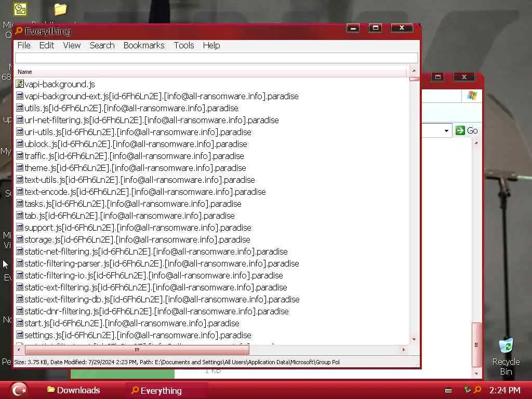
Task: Select the uri-utils.js encrypted file name
Action: [x=138, y=132]
